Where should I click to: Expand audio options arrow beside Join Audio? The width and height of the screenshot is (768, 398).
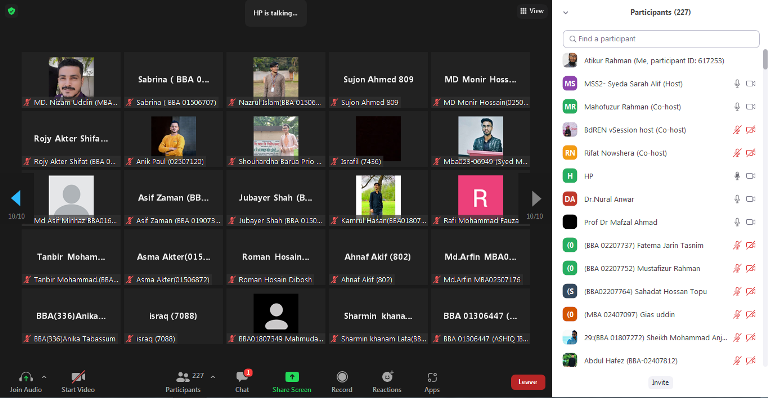44,377
